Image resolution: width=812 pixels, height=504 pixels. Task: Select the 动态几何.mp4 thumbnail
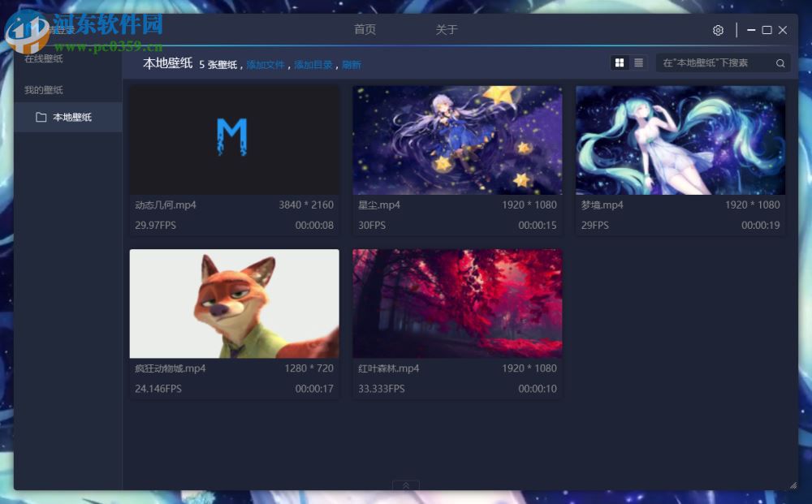235,140
